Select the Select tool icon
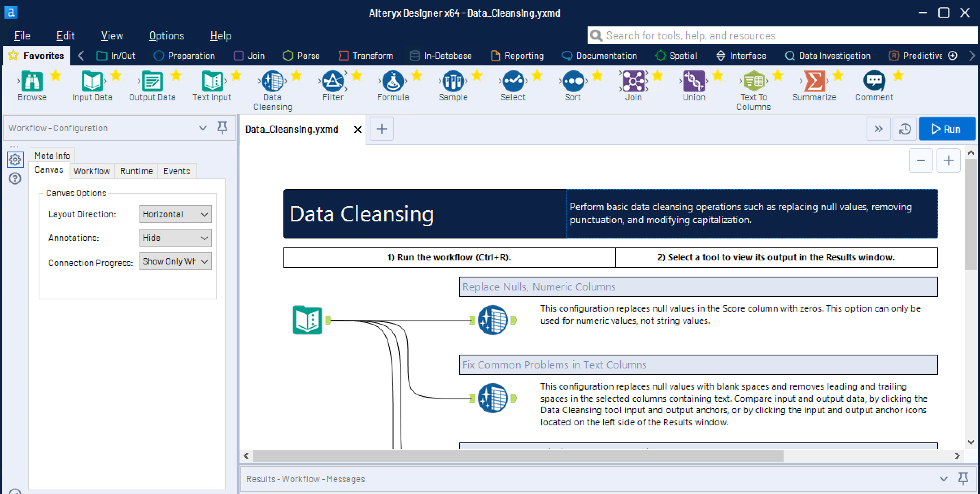 pyautogui.click(x=513, y=81)
